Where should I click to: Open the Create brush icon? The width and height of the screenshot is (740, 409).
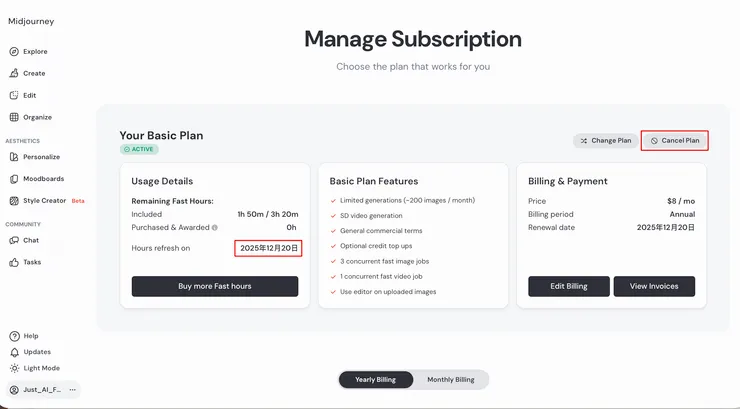(14, 73)
